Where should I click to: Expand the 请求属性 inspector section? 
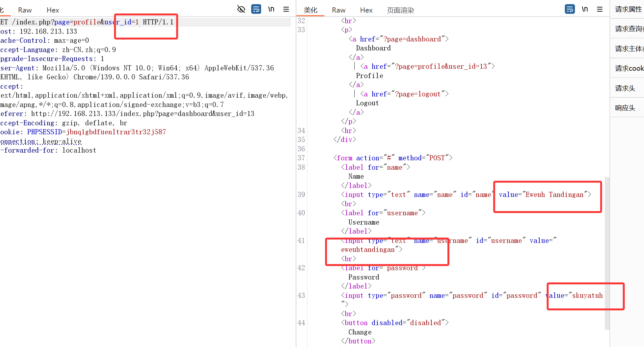click(628, 9)
